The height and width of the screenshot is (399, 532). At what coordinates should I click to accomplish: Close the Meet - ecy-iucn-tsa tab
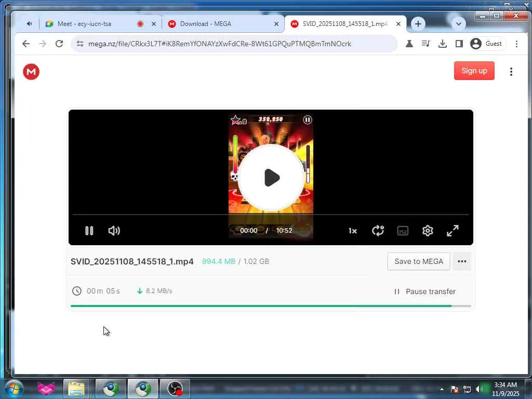pyautogui.click(x=154, y=24)
